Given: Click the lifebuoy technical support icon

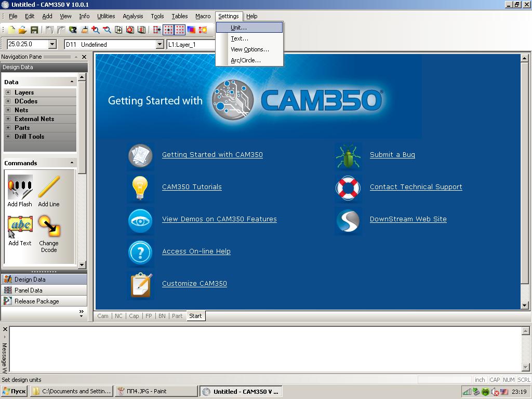Looking at the screenshot, I should point(348,188).
